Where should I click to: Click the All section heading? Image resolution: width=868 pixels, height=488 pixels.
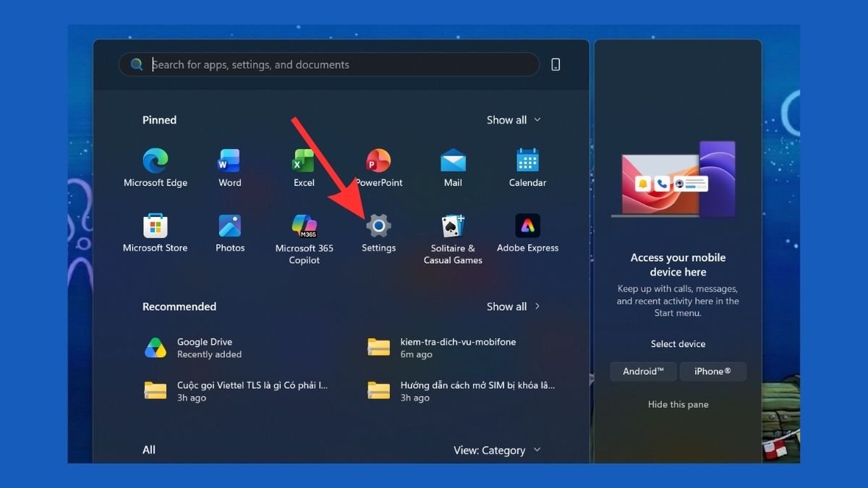coord(149,450)
